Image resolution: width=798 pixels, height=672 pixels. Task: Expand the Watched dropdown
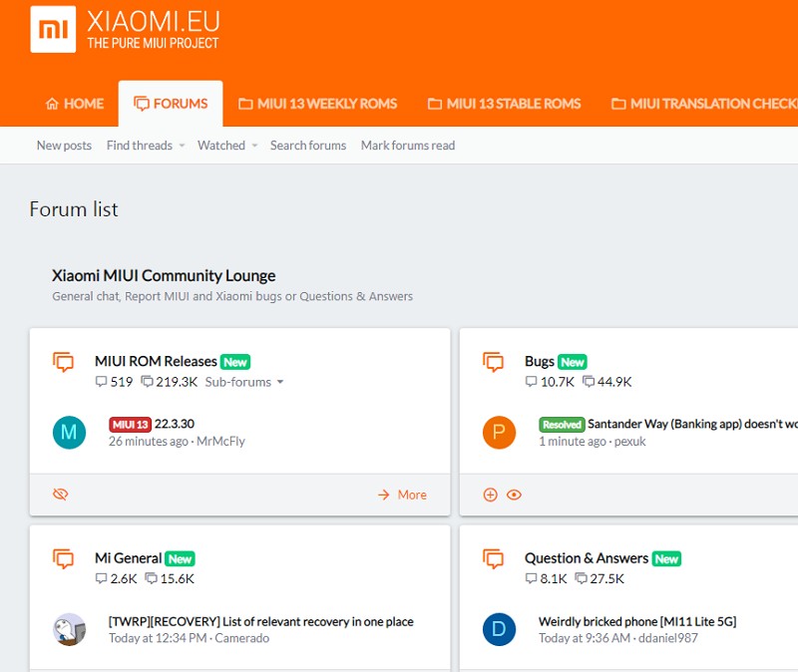coord(227,146)
